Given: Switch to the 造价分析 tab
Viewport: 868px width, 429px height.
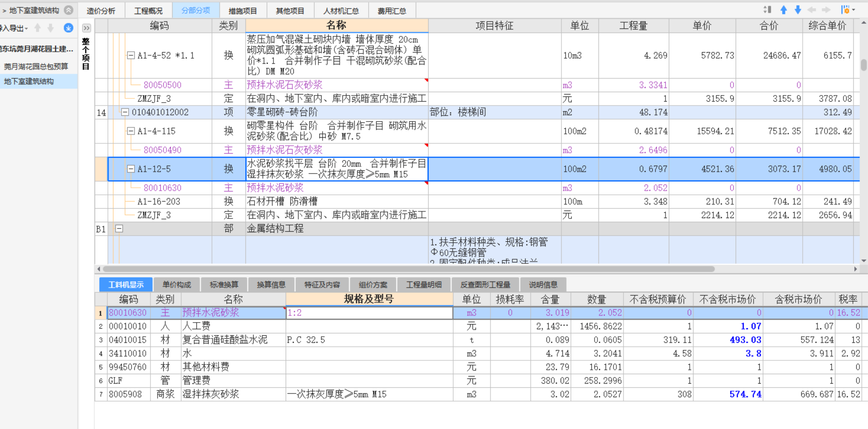Looking at the screenshot, I should (x=101, y=10).
